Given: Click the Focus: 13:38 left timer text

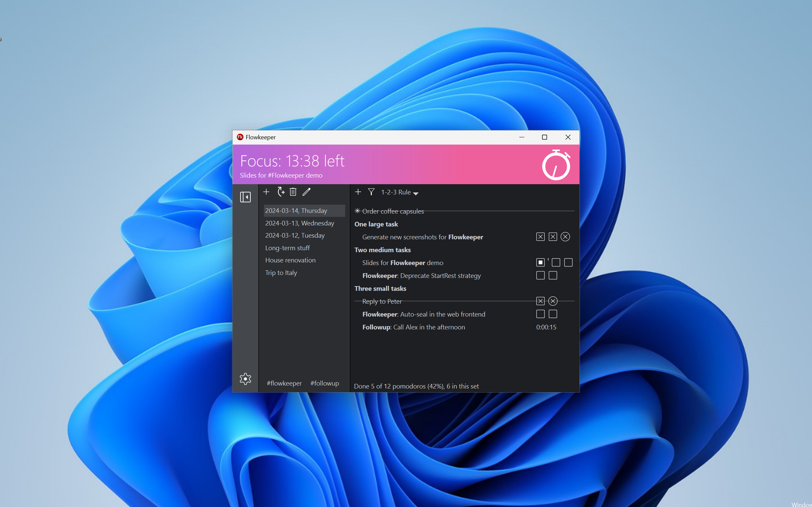Looking at the screenshot, I should 292,161.
